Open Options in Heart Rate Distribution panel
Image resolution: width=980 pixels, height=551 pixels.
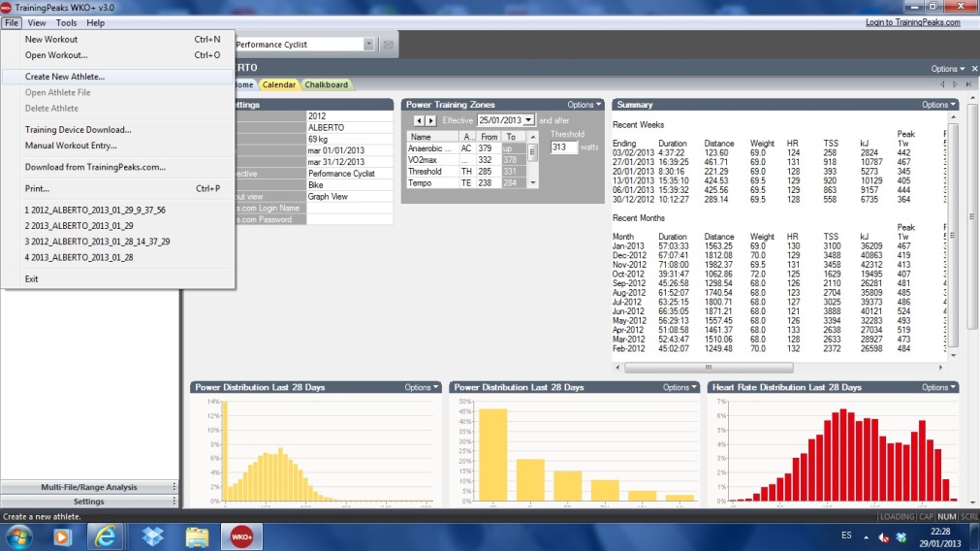coord(937,387)
